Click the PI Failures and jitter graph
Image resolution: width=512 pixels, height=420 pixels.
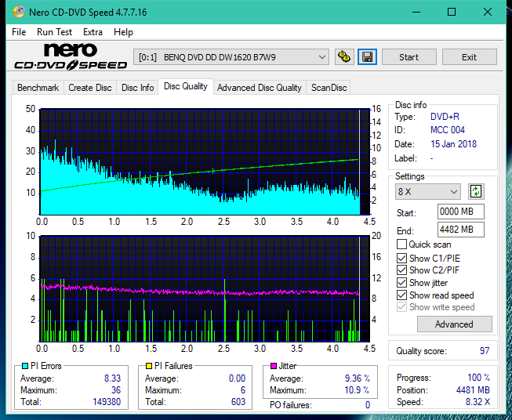[205, 288]
